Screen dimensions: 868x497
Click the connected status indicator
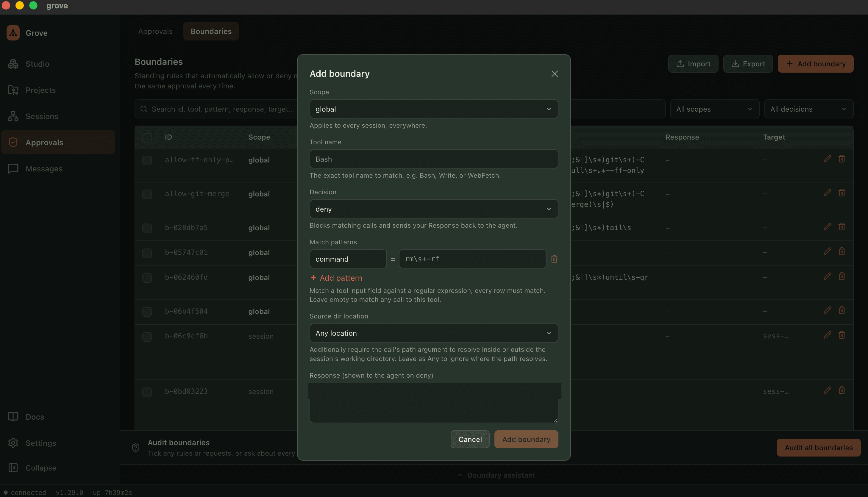click(x=25, y=493)
